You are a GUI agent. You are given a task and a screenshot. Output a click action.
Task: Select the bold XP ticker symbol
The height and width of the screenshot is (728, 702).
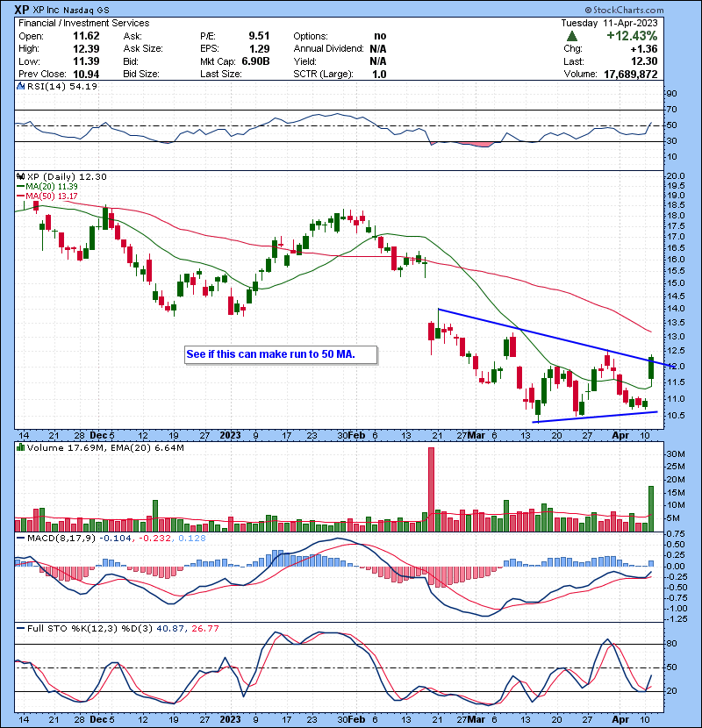click(x=22, y=10)
